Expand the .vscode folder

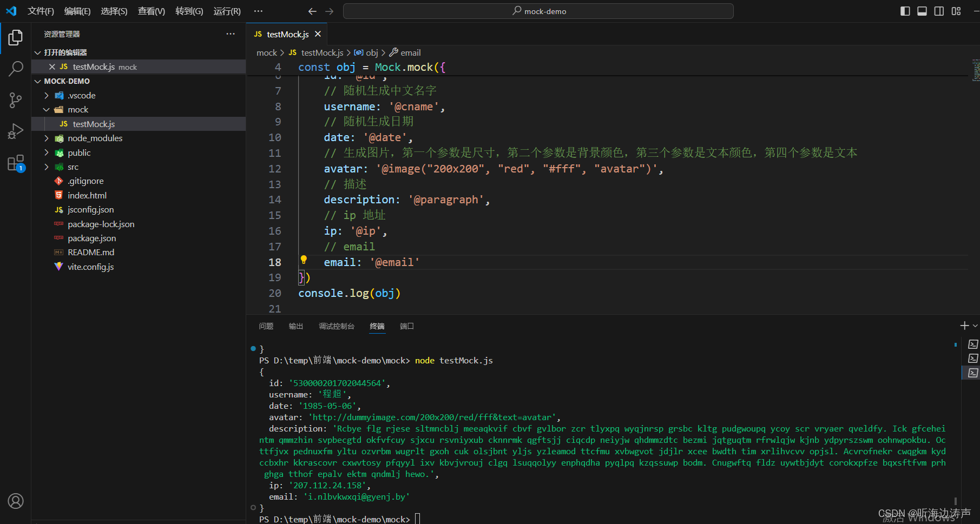[x=47, y=95]
